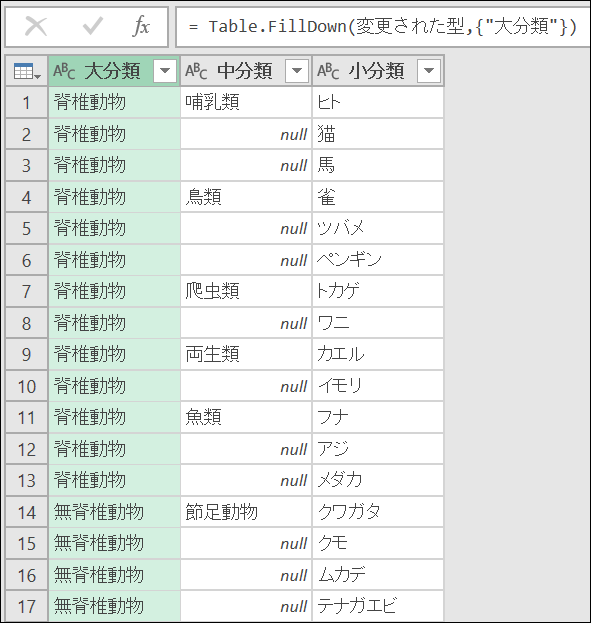Select the null cell in row 5

pyautogui.click(x=246, y=228)
